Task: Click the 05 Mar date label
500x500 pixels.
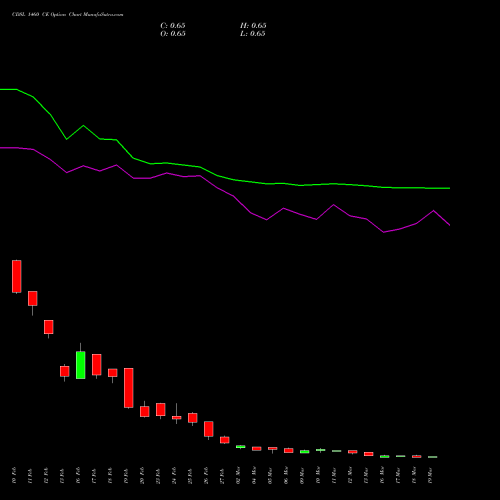Action: [270, 475]
